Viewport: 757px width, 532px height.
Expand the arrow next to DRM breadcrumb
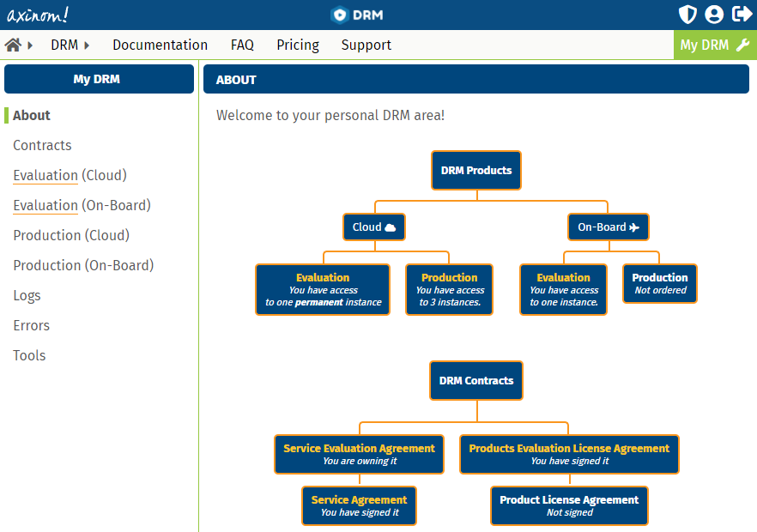87,45
